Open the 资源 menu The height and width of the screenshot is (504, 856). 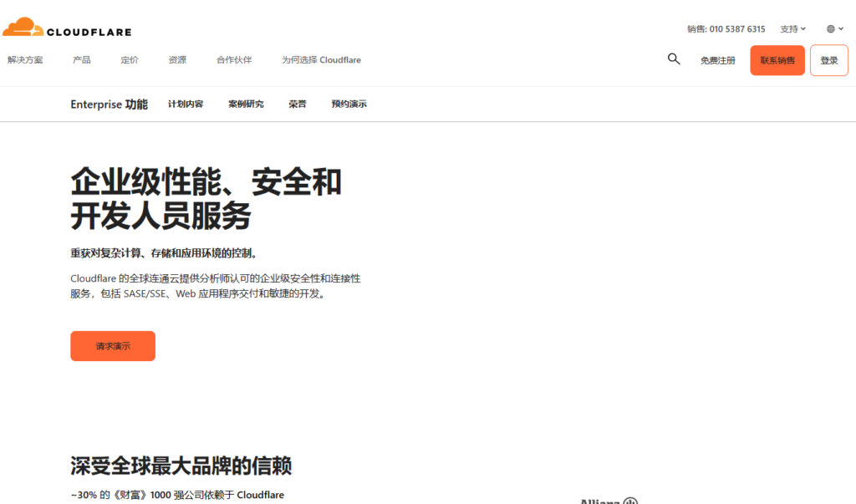[177, 60]
